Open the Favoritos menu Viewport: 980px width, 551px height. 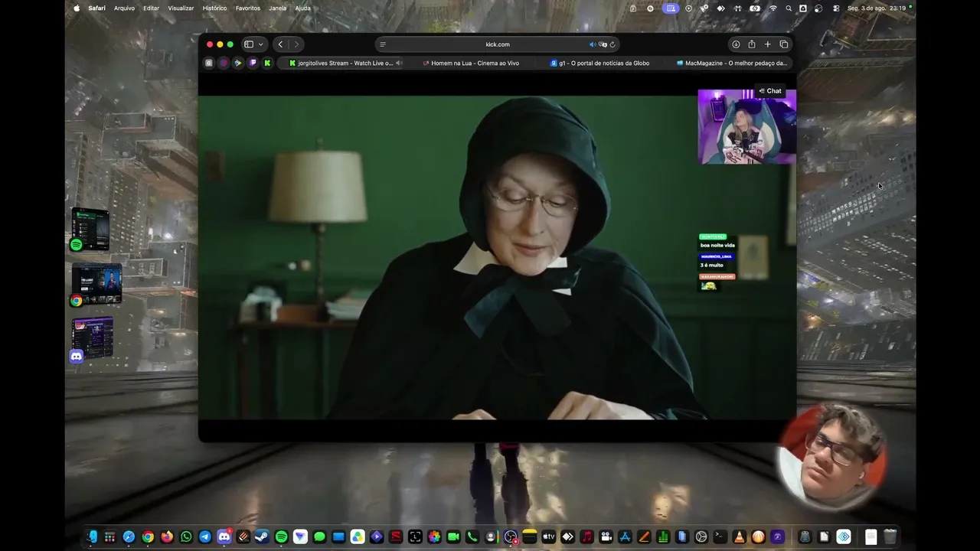click(x=248, y=8)
